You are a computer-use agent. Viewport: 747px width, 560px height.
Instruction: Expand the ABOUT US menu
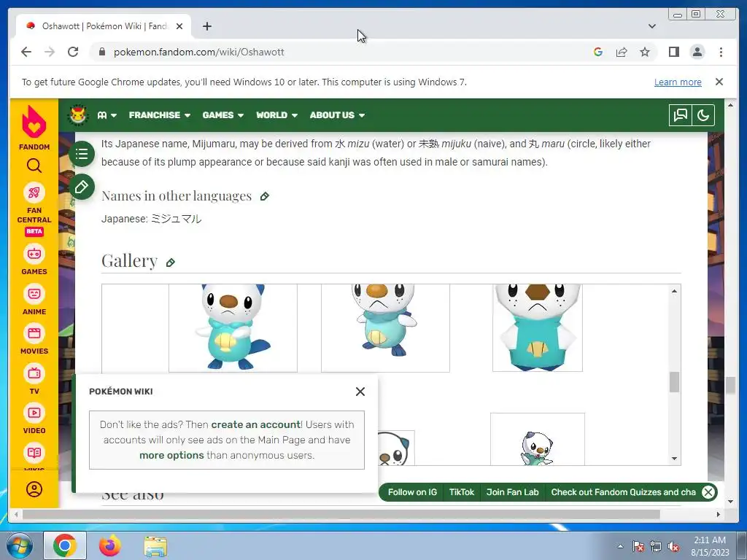coord(337,115)
